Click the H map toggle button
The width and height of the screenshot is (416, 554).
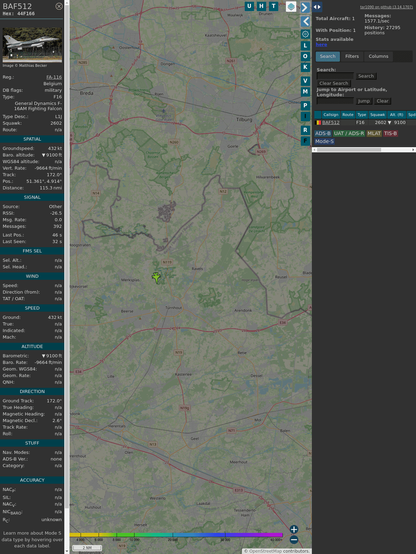pyautogui.click(x=261, y=6)
